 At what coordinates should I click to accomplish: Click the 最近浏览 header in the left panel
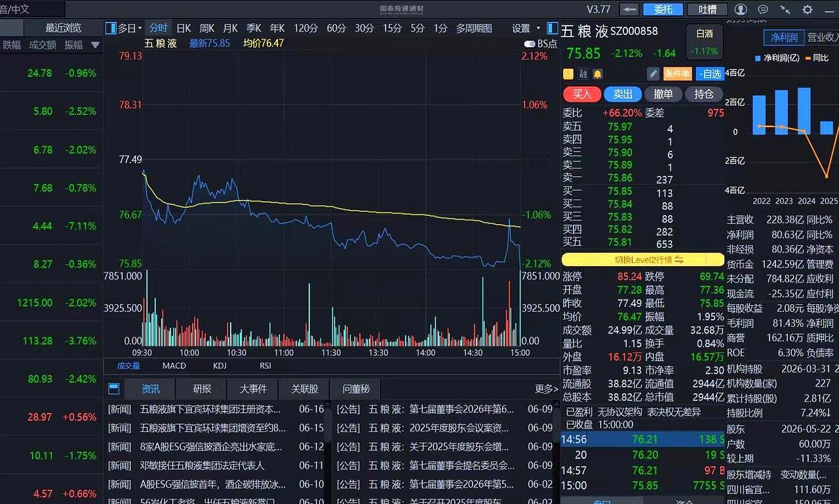point(64,28)
